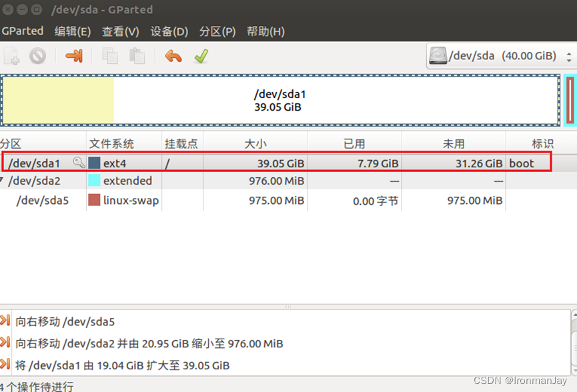Click the linux-swap filesystem label

pyautogui.click(x=131, y=200)
